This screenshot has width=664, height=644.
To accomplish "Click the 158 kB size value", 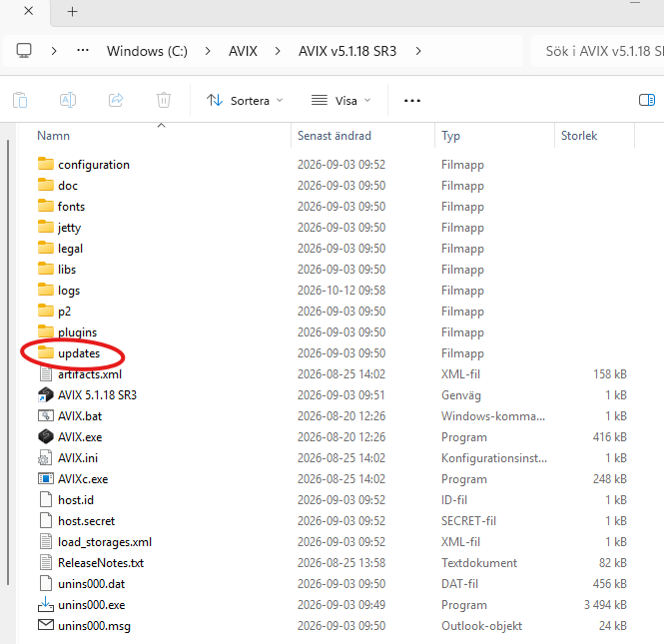I will click(610, 373).
